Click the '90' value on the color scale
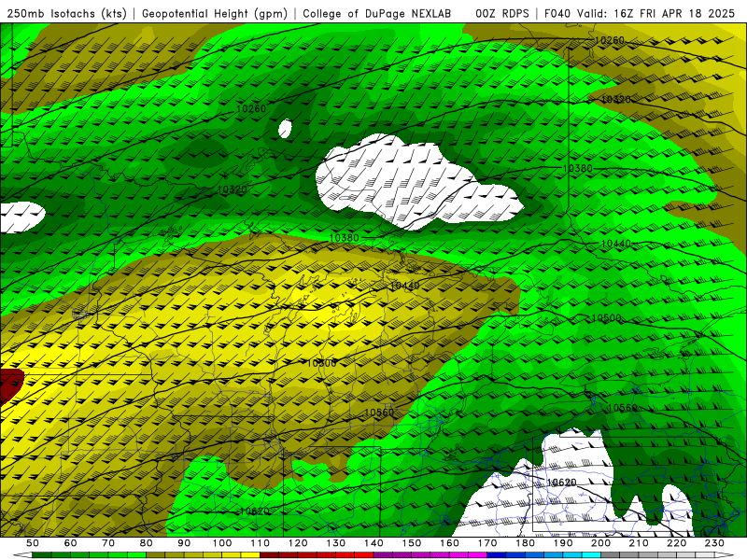This screenshot has height=560, width=747. (184, 543)
